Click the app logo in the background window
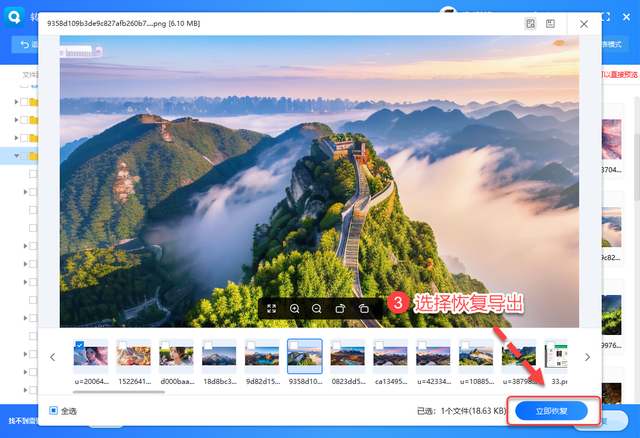640x438 pixels. click(14, 17)
